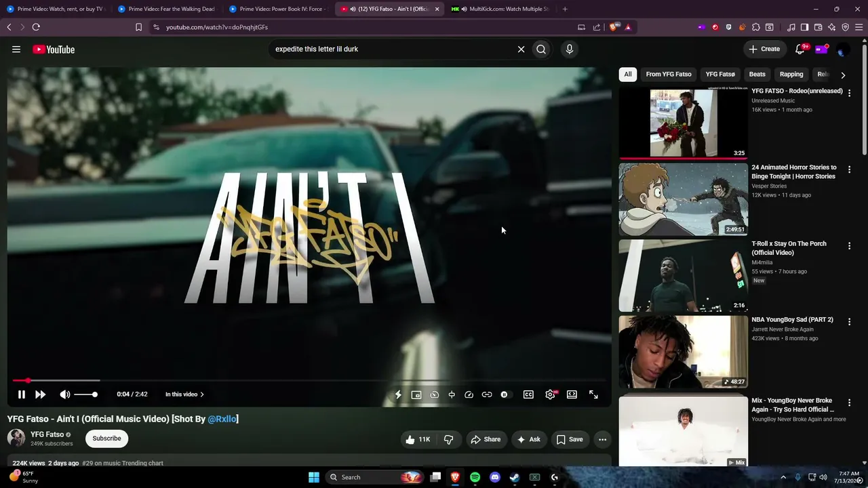868x488 pixels.
Task: Open more actions for the video
Action: (602, 439)
